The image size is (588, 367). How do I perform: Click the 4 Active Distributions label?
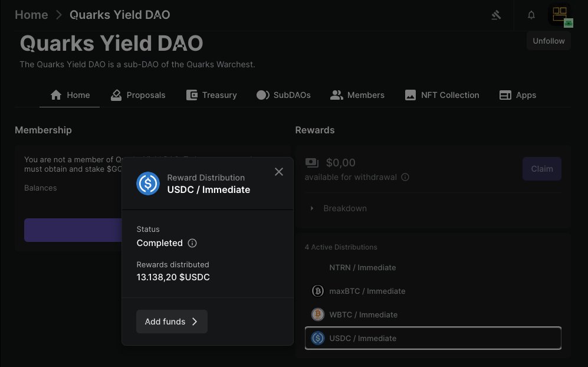(x=341, y=247)
